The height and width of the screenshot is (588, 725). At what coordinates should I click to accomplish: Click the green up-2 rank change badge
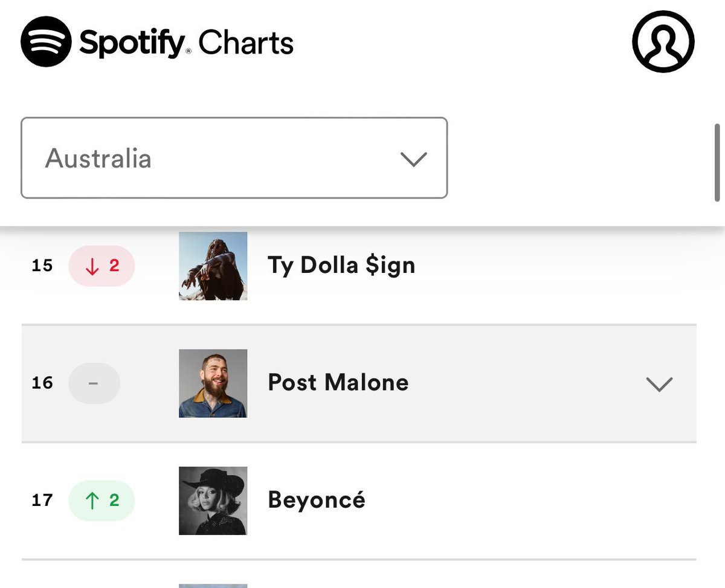[x=101, y=500]
